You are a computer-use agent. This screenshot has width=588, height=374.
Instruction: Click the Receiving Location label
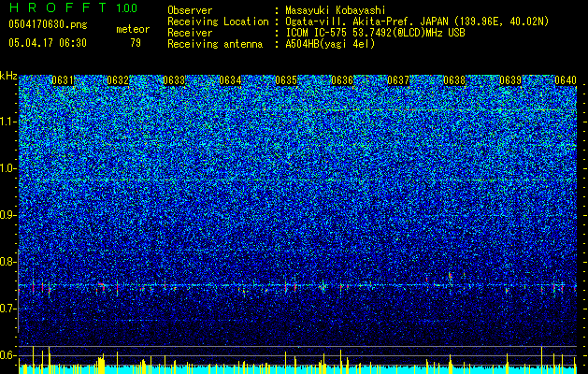pyautogui.click(x=218, y=22)
